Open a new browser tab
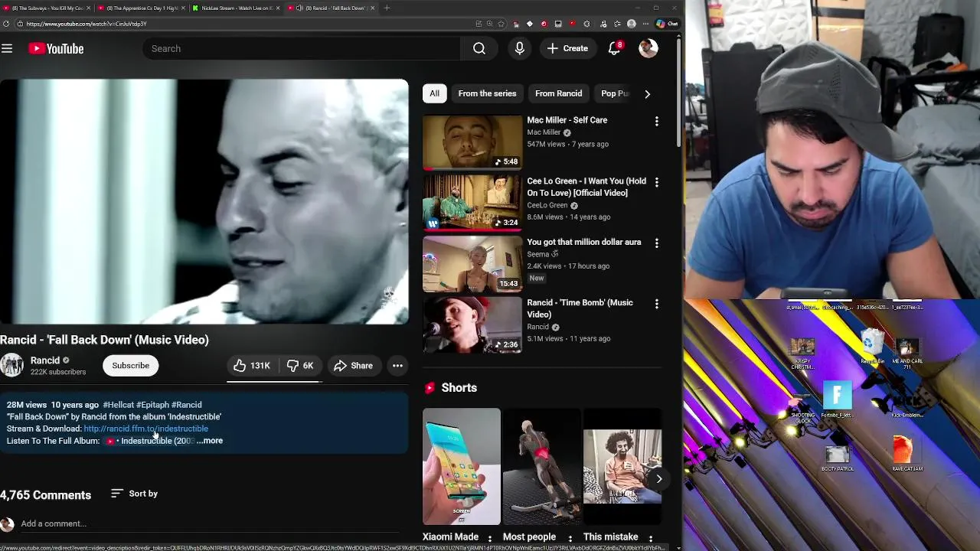 (x=387, y=8)
